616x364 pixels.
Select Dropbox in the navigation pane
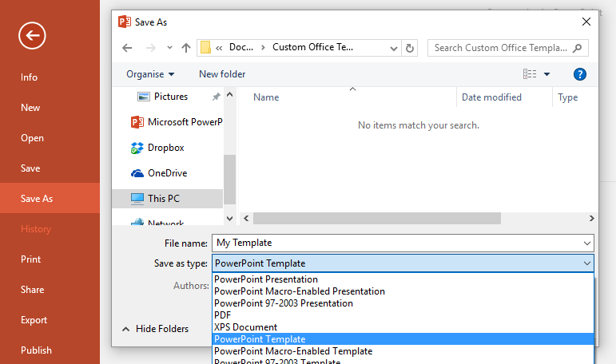pos(165,148)
